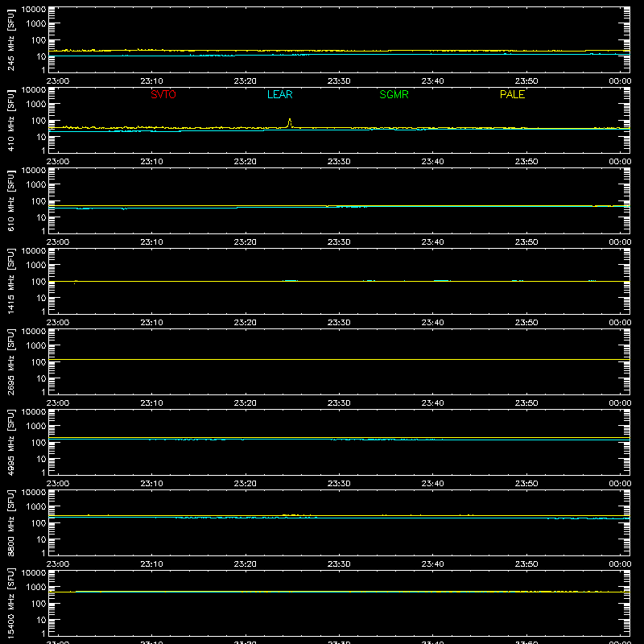Click the green SGMR station label
Image resolution: width=644 pixels, height=644 pixels.
(x=394, y=94)
